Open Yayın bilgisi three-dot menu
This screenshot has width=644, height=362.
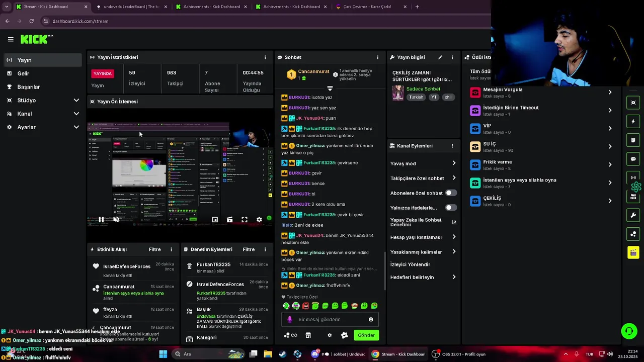point(452,57)
